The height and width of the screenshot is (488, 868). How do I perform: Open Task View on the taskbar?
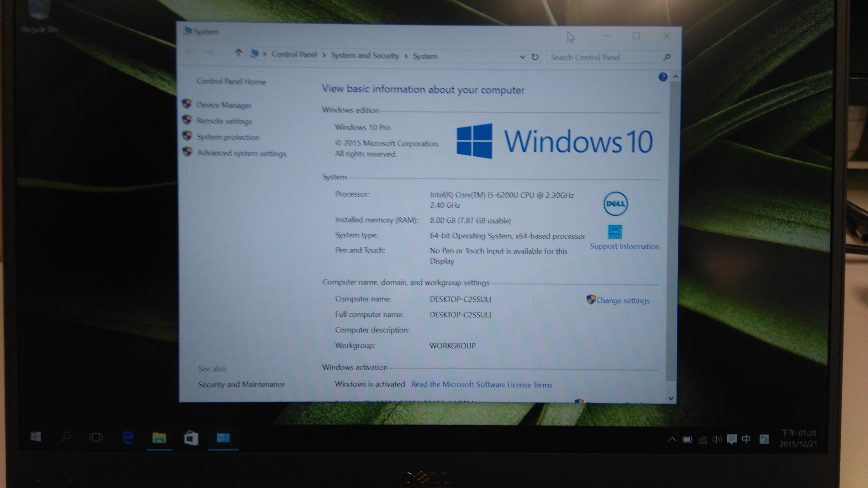96,438
